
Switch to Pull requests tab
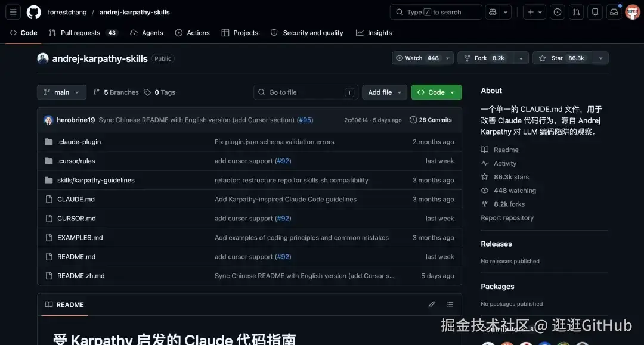pyautogui.click(x=83, y=33)
